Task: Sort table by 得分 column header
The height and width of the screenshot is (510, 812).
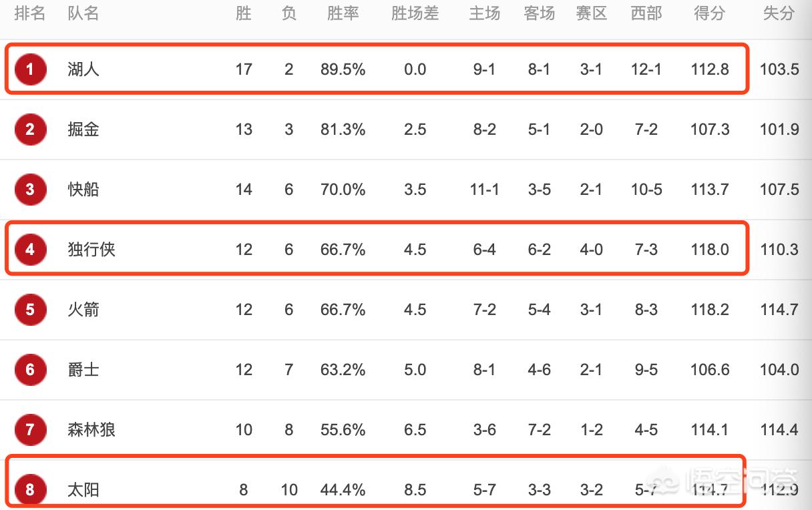Action: point(709,13)
